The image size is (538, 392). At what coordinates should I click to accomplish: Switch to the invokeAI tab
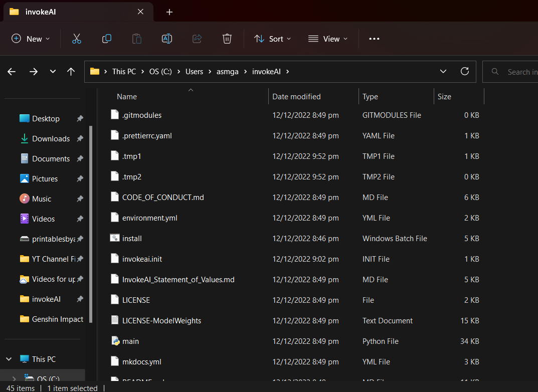78,12
